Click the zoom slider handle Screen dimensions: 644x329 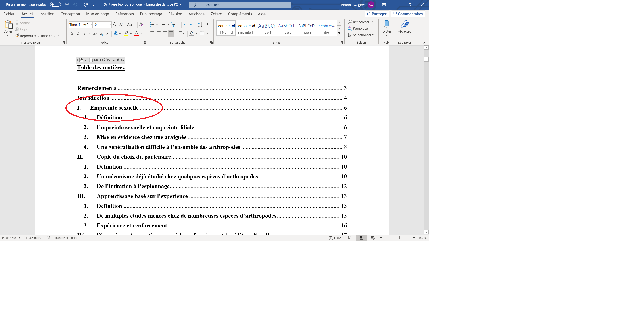click(399, 237)
